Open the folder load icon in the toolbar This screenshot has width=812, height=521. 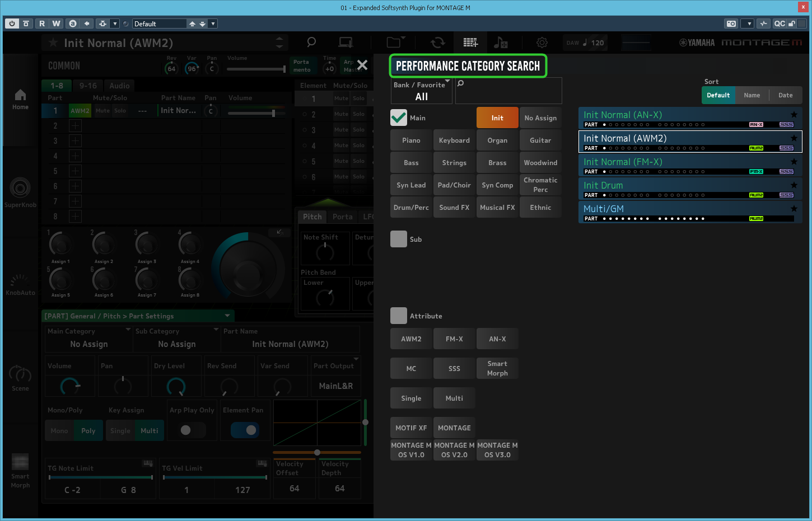click(x=394, y=43)
